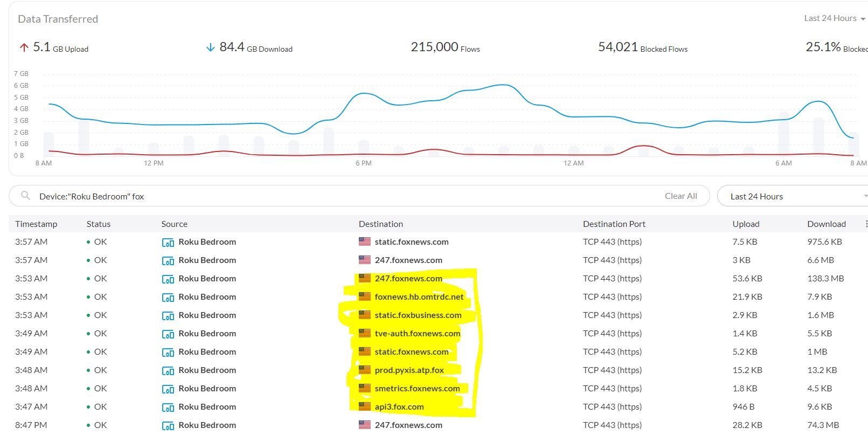Sort by the Status column header
This screenshot has height=435, width=868.
[98, 224]
